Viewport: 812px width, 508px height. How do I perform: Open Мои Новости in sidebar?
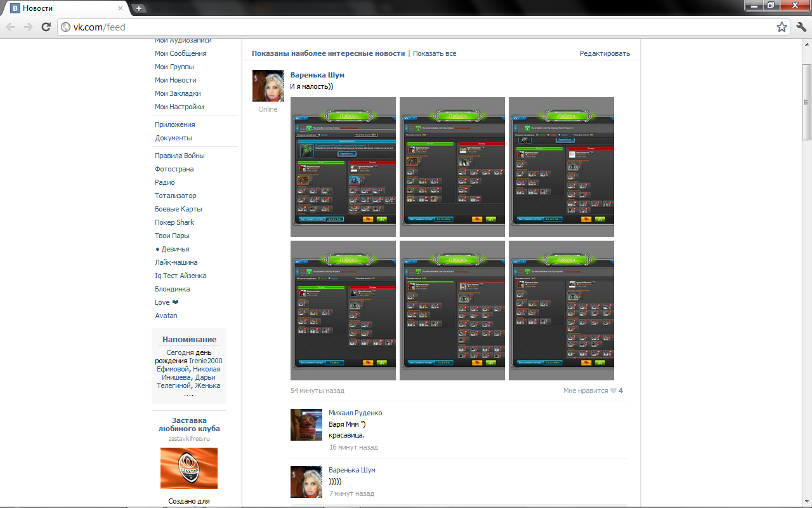[x=176, y=80]
